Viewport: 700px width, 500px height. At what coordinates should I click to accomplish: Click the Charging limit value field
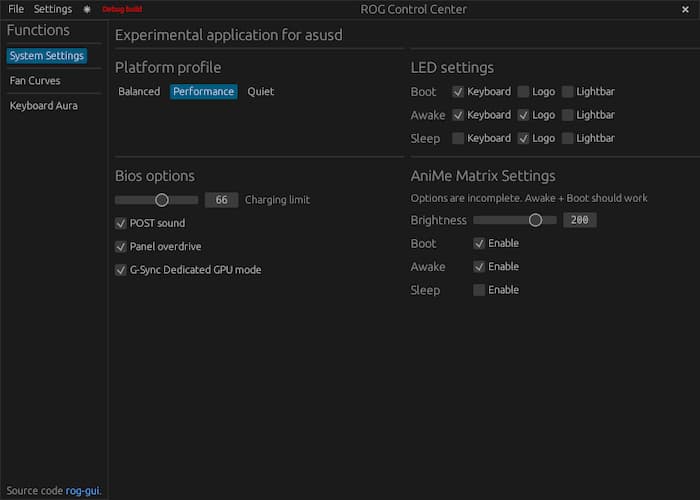point(221,200)
